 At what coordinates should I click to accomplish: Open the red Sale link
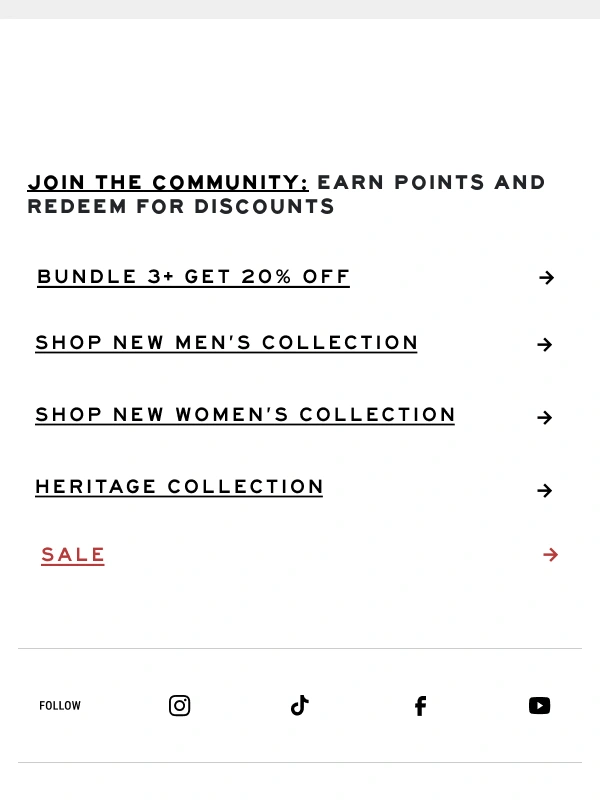tap(73, 555)
